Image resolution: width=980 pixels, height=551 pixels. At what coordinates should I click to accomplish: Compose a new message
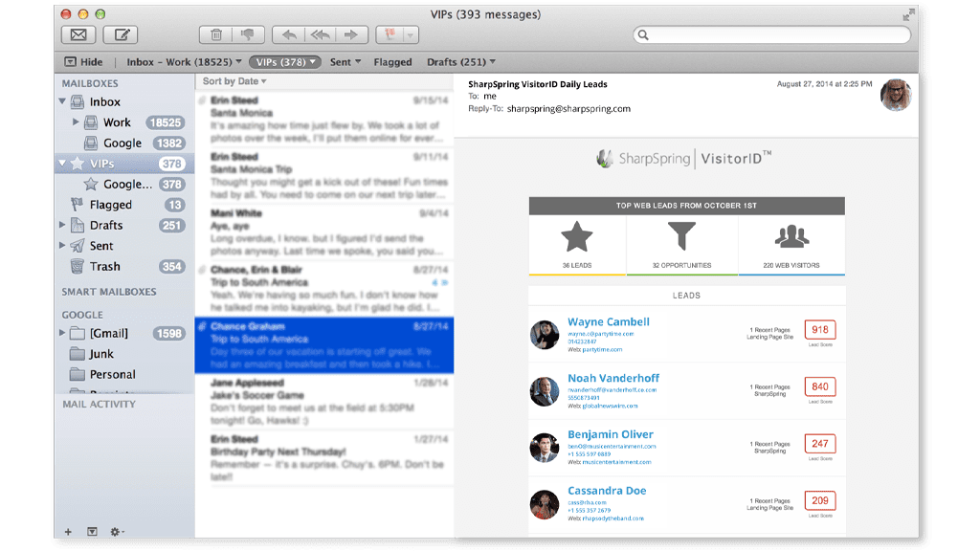click(121, 35)
